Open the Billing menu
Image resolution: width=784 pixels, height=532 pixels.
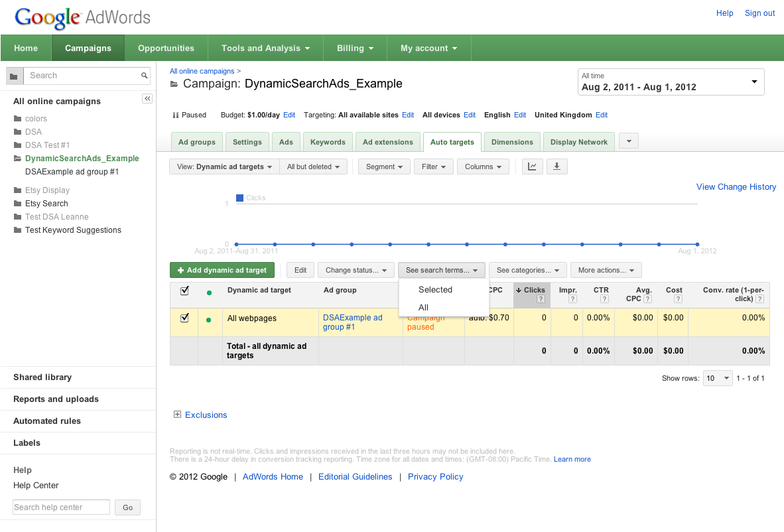tap(355, 48)
